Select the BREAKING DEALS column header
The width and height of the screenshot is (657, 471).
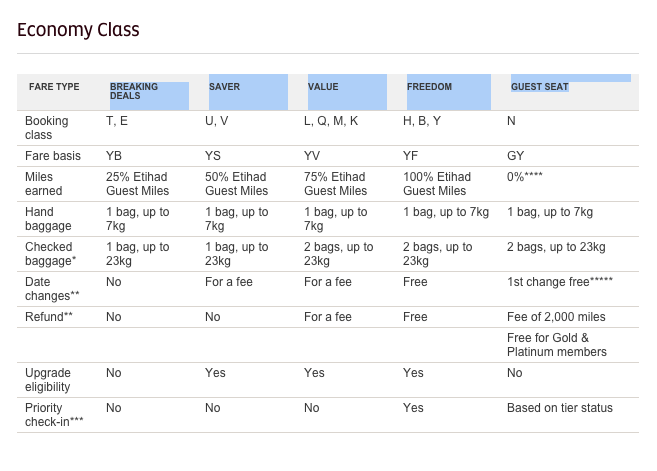[134, 91]
